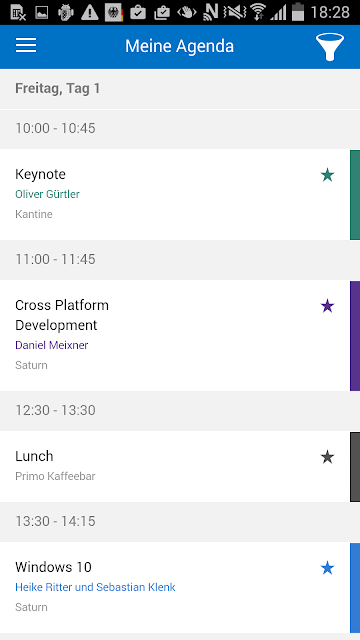Tap speakers Heike Ritter und Sebastian Klenk
Viewport: 360px width, 640px height.
[x=95, y=587]
